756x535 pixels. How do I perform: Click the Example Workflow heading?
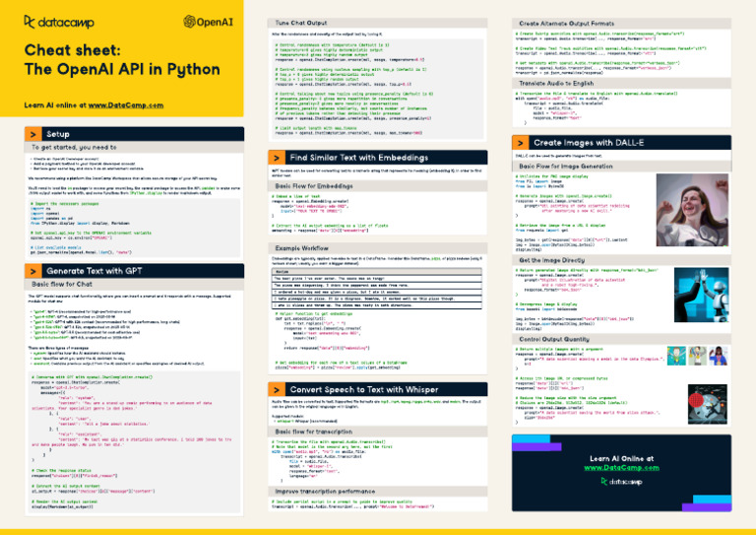click(302, 248)
